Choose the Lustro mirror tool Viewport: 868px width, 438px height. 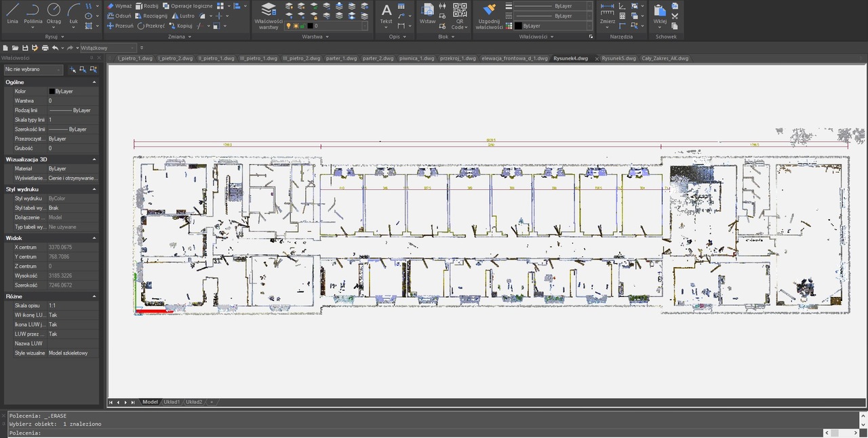pos(182,16)
